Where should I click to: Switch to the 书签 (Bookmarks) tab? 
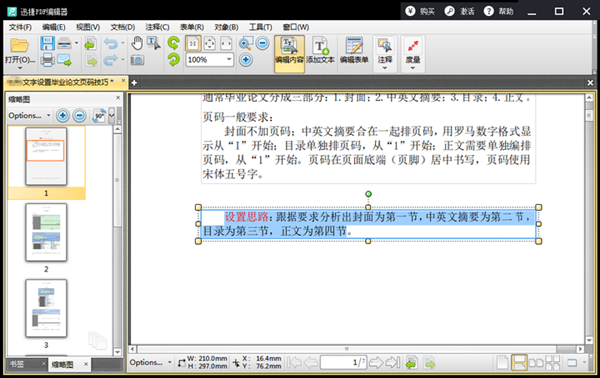click(x=17, y=364)
